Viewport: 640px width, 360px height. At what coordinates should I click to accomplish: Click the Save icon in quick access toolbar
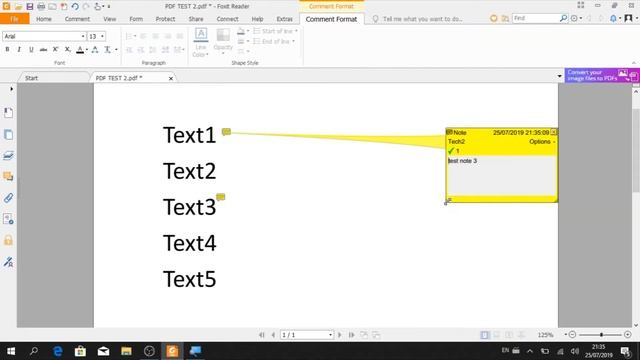30,7
